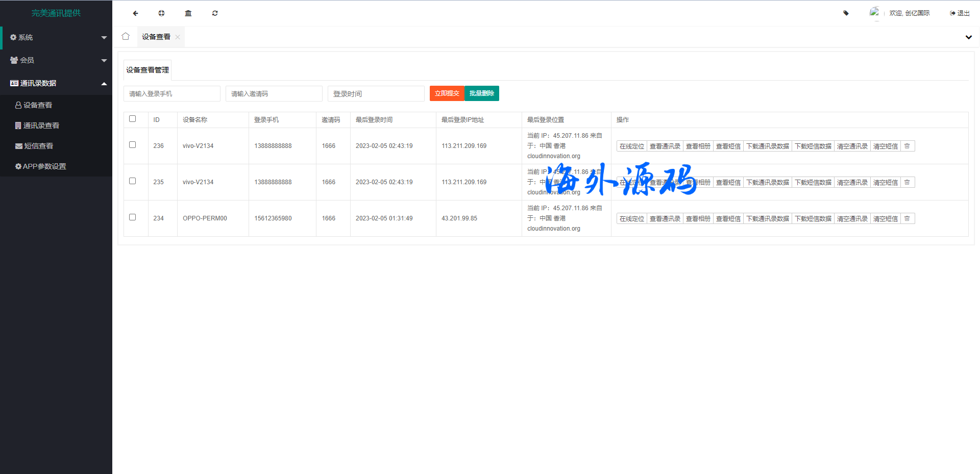980x474 pixels.
Task: Toggle the select-all checkbox in table header
Action: tap(133, 119)
